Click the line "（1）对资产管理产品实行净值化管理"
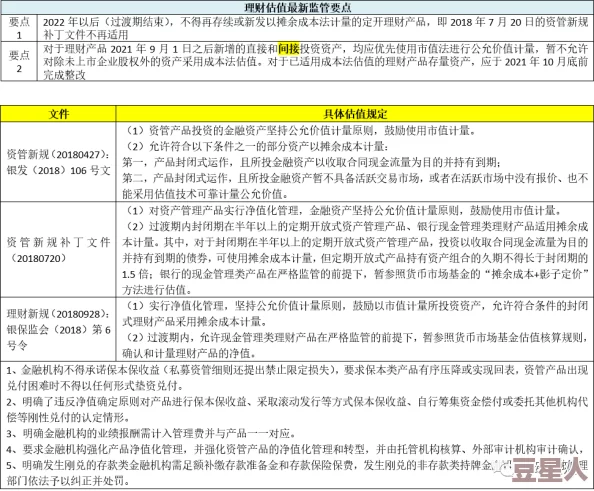Viewport: 594px width, 491px height. (x=343, y=210)
